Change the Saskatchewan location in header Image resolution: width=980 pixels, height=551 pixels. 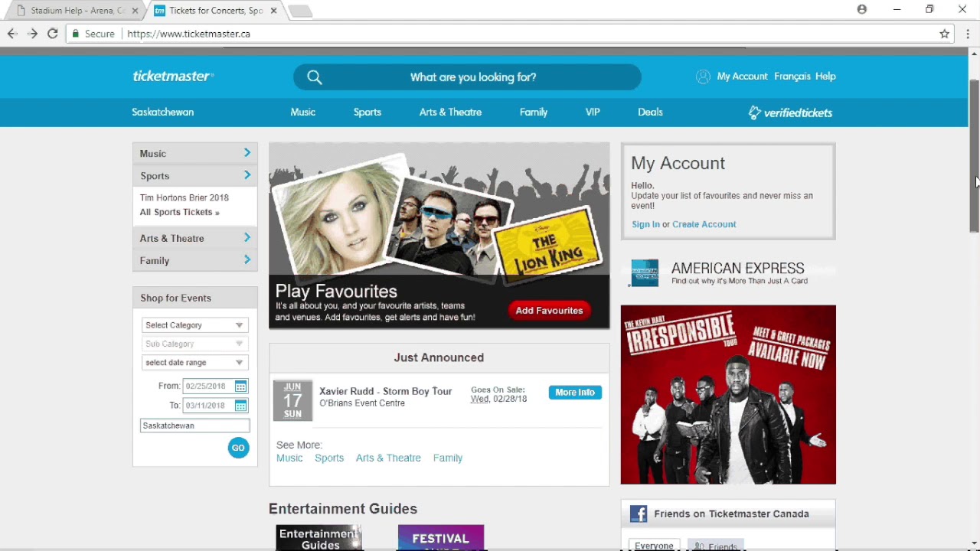tap(162, 112)
